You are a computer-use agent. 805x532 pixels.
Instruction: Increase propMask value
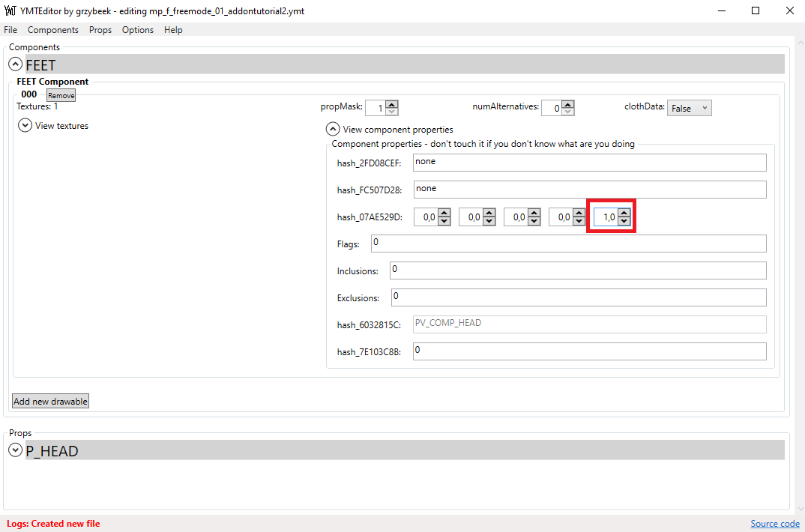[x=392, y=104]
